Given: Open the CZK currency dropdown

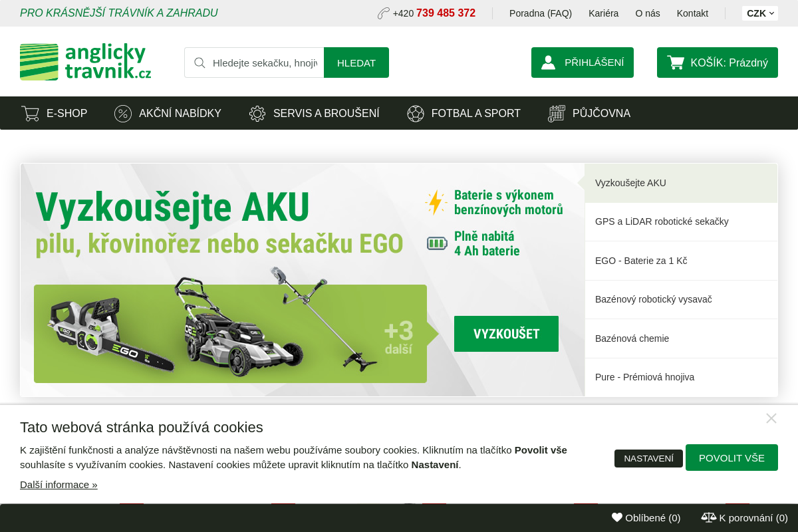Looking at the screenshot, I should click(x=760, y=13).
